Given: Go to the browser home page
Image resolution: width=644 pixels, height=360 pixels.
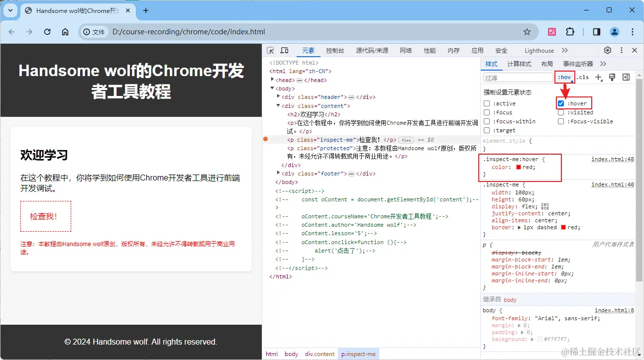Looking at the screenshot, I should pos(65,32).
